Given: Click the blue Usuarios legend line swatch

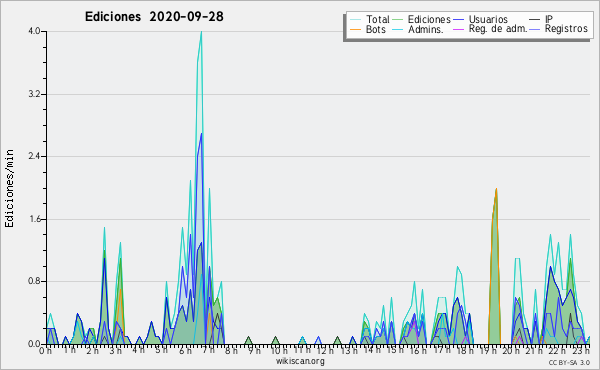Looking at the screenshot, I should [458, 20].
